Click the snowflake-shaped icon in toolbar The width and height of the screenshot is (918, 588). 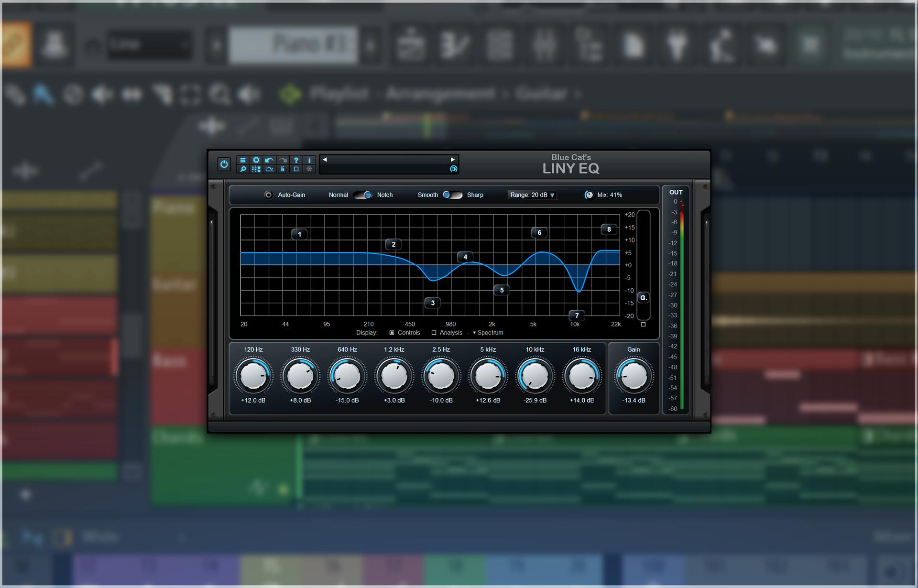(309, 169)
